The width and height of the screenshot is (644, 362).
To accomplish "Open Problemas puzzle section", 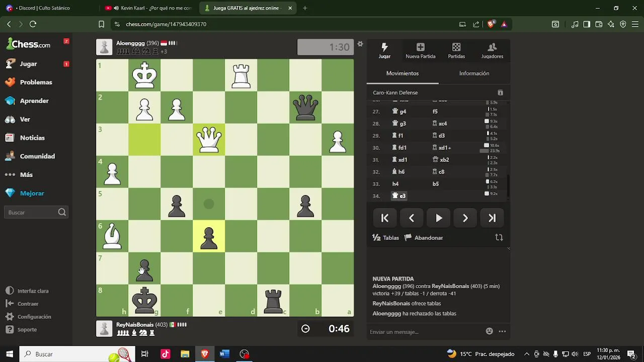I will 36,82.
